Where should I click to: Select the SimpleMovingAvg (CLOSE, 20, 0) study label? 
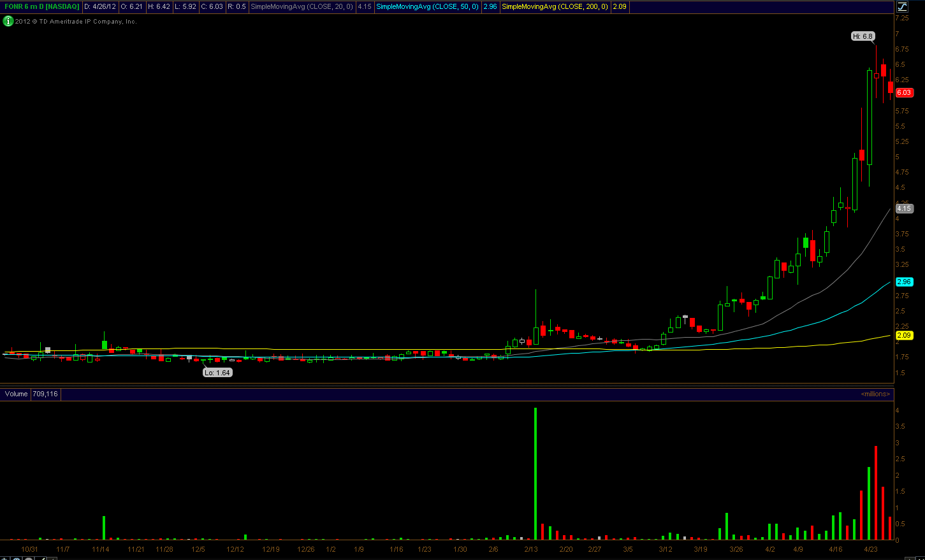pos(302,6)
